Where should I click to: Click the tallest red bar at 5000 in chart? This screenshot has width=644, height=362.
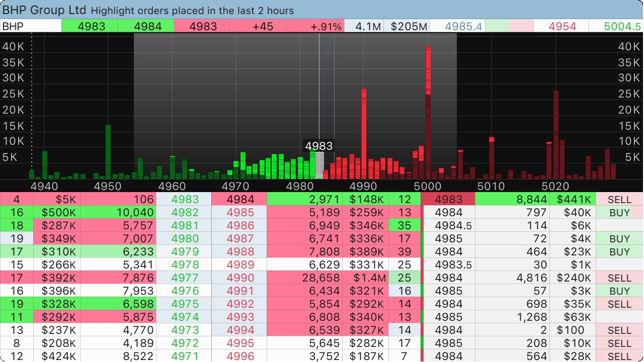(428, 111)
